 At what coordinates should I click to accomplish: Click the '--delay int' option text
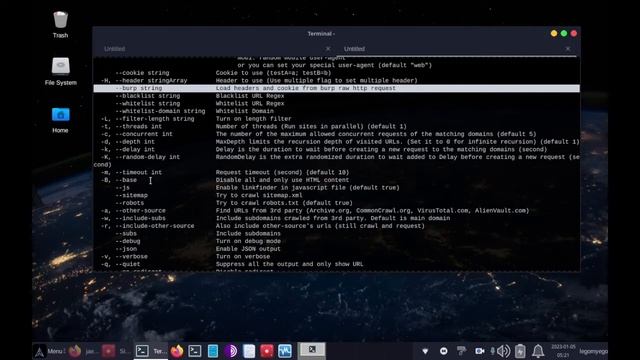coord(135,149)
